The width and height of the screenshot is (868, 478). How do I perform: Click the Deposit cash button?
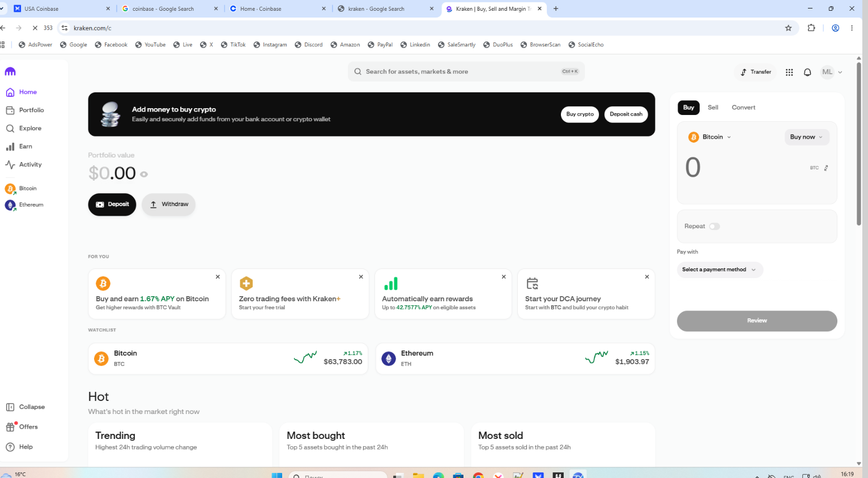(x=626, y=114)
